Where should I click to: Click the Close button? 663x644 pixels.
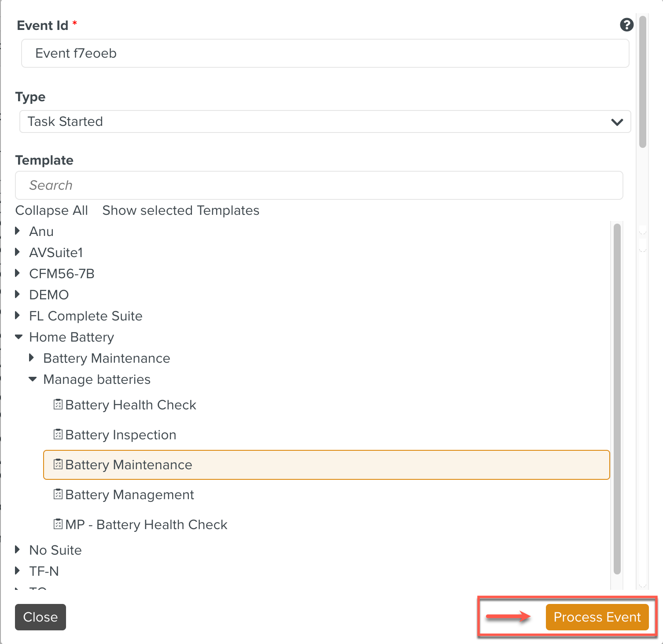(40, 617)
